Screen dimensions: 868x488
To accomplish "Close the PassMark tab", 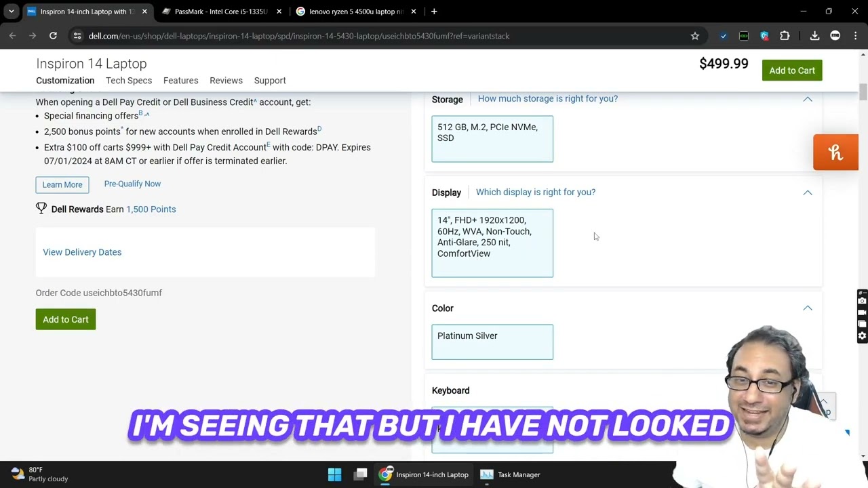I will pyautogui.click(x=279, y=12).
